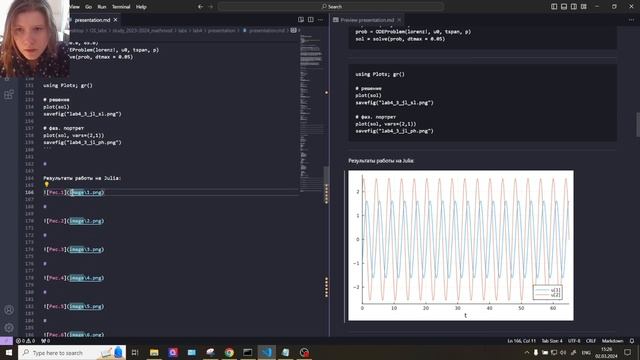Click the savefig("lab4_3_j1_ph.png") line in editor

[82, 142]
